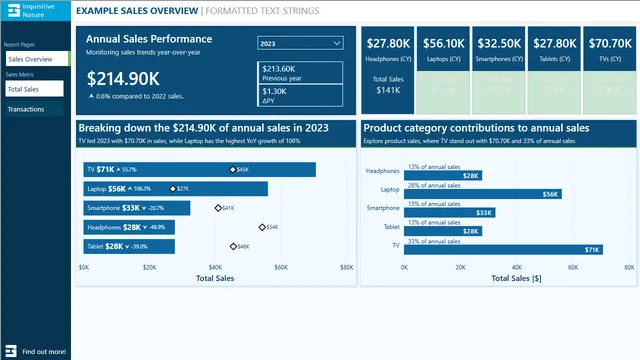Click the up arrow beside 0.6% compared to 2022

(91, 96)
